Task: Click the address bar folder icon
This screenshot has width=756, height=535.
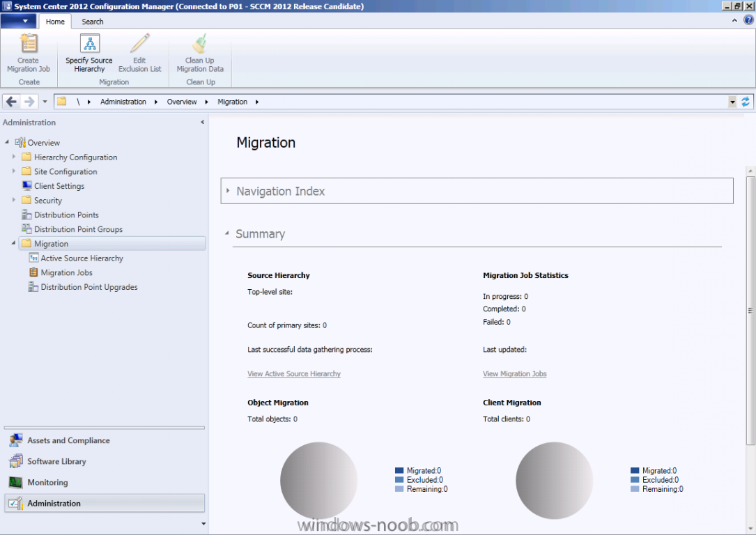Action: point(62,102)
